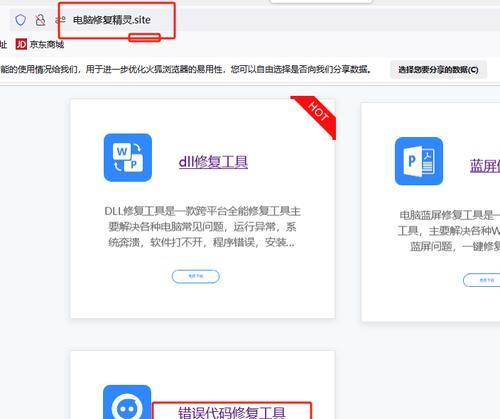The height and width of the screenshot is (419, 500).
Task: Focus the 电脑修复精灵.site address bar
Action: pos(112,20)
